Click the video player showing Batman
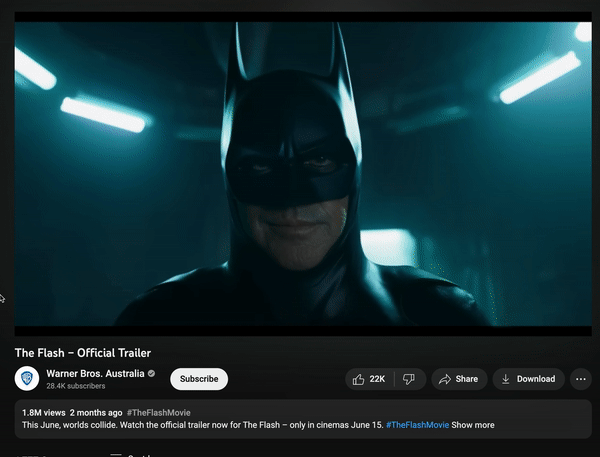Viewport: 600px width, 457px height. coord(303,174)
